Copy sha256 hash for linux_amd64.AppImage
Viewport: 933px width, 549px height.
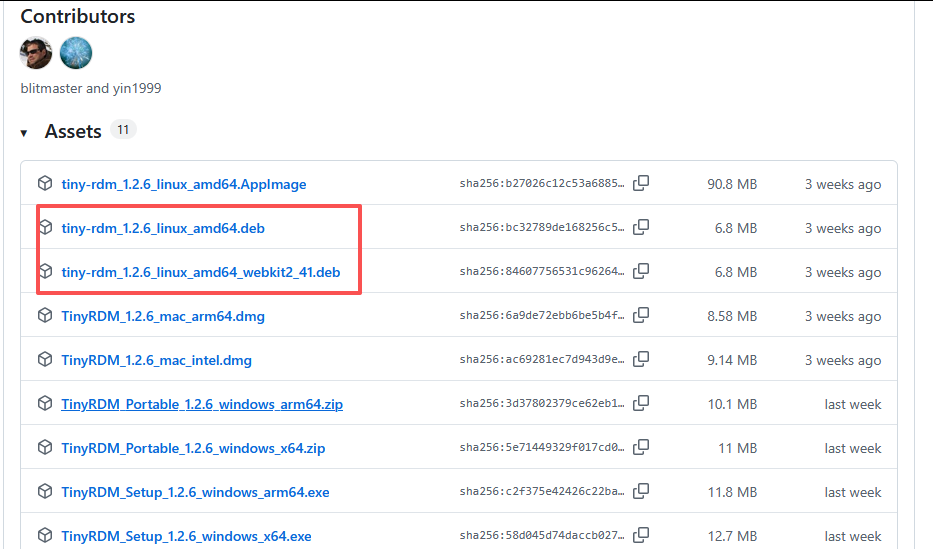[641, 183]
